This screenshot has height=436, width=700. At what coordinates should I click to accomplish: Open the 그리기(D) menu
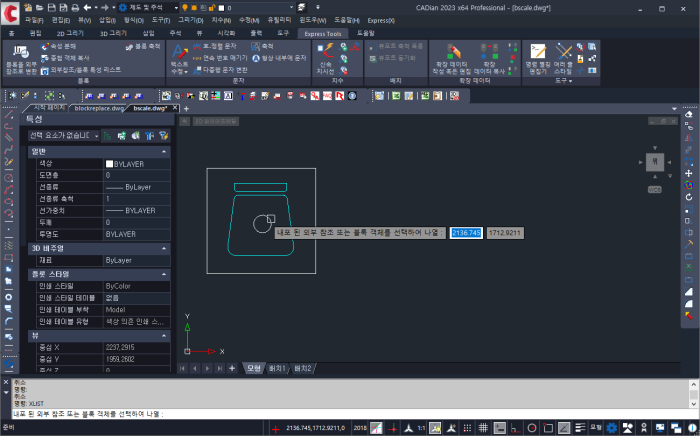191,21
